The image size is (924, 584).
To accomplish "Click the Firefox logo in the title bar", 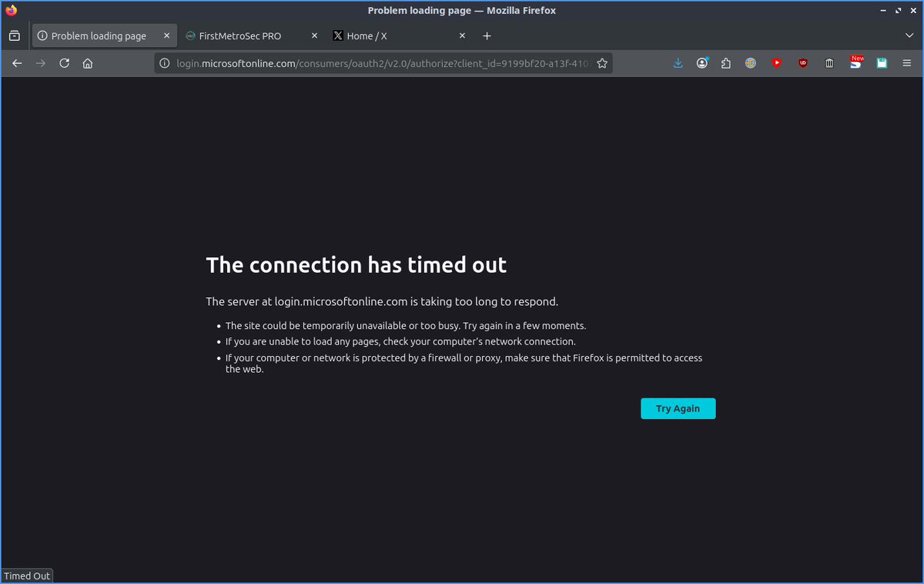I will 11,11.
